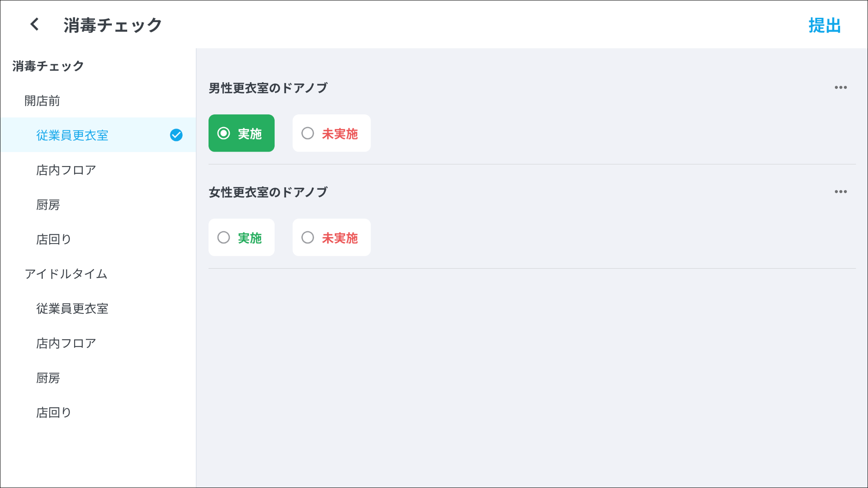The width and height of the screenshot is (868, 488).
Task: Select 店回り under アイドルタイム
Action: click(54, 413)
